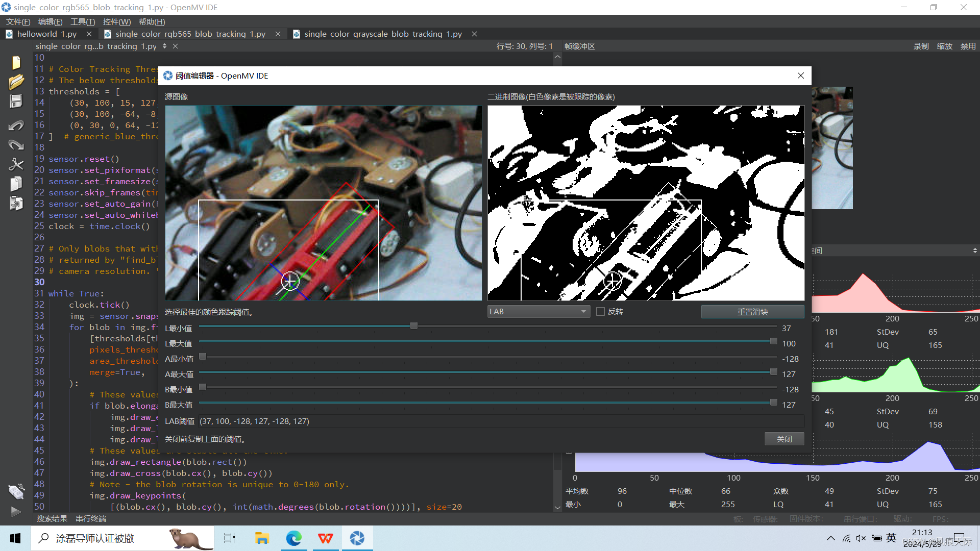The width and height of the screenshot is (980, 551).
Task: Click 禁用 to disable frame buffer
Action: coord(968,46)
